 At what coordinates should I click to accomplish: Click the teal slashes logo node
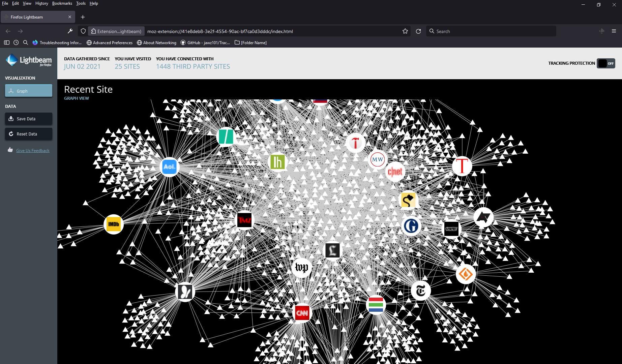pos(226,136)
